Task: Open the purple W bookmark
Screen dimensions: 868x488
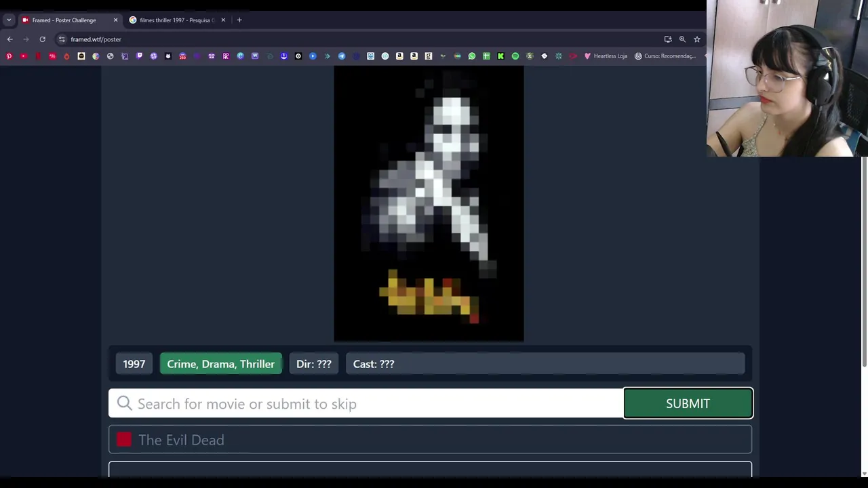Action: (255, 56)
